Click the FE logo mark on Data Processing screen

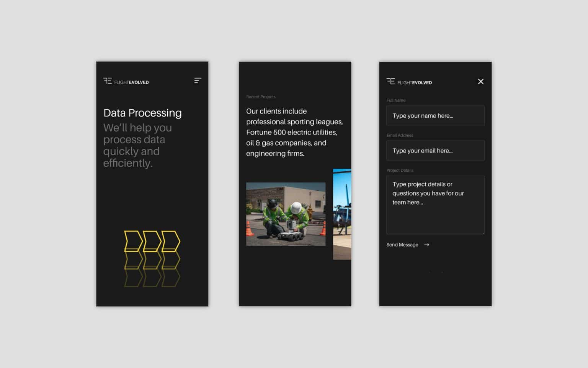pos(108,81)
